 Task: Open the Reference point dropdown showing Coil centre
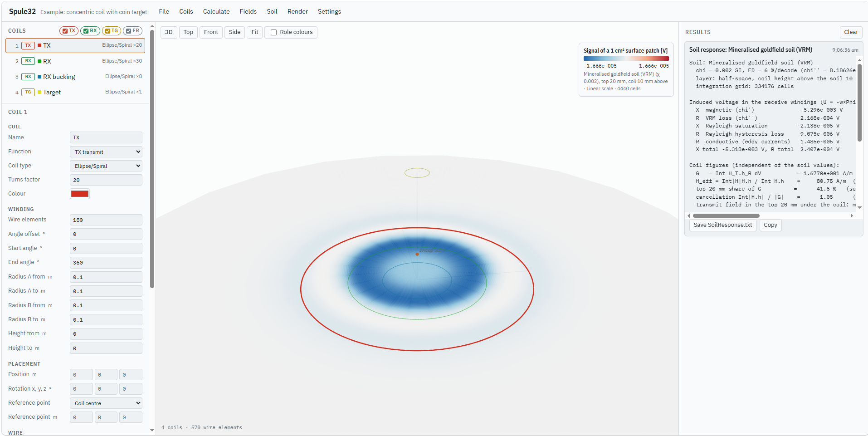[x=106, y=403]
